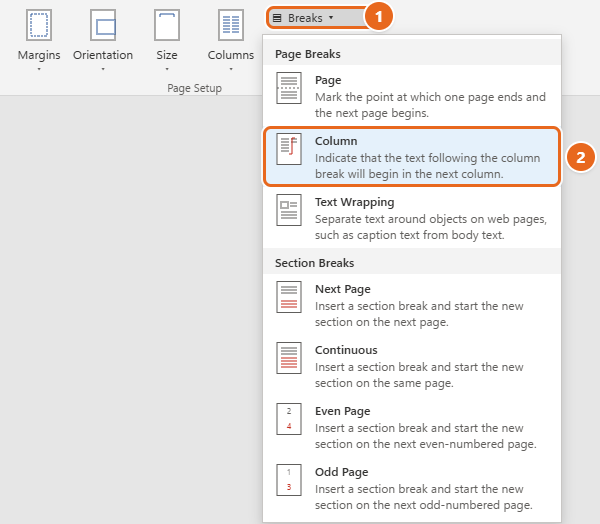Click the Margins label

coord(39,55)
